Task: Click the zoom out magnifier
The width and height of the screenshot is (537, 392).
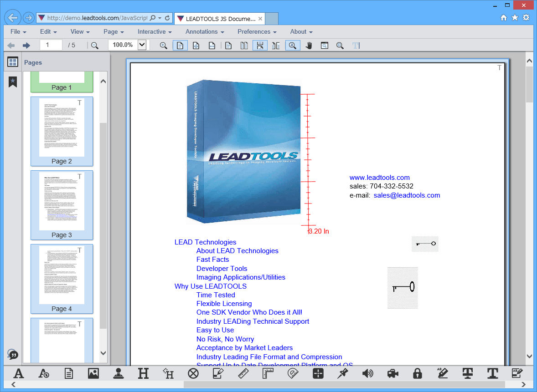Action: coord(95,46)
